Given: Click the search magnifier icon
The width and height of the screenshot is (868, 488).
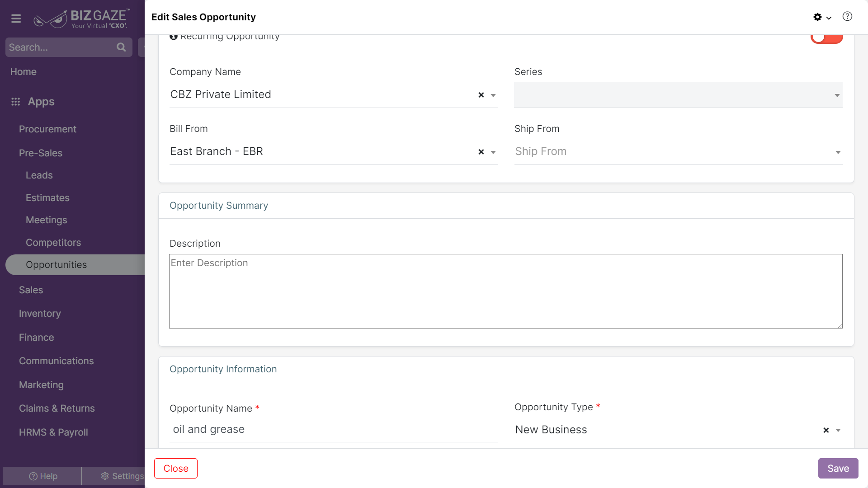Looking at the screenshot, I should [x=121, y=47].
